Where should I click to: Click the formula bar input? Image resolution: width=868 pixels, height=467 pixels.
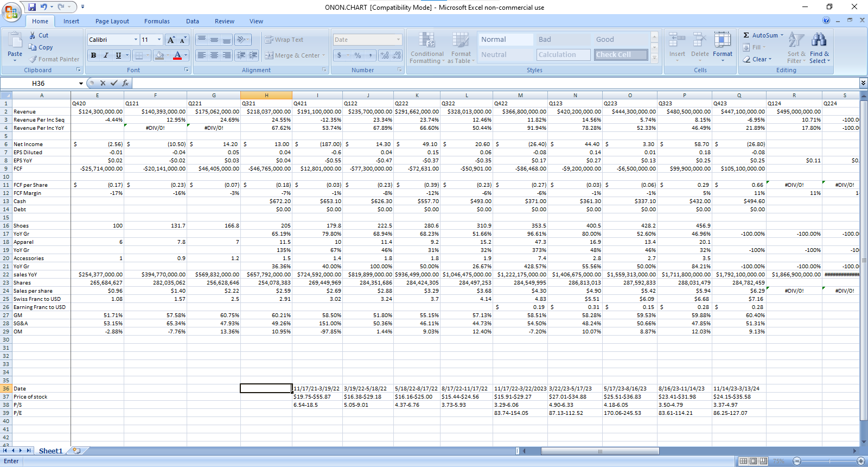[495, 83]
